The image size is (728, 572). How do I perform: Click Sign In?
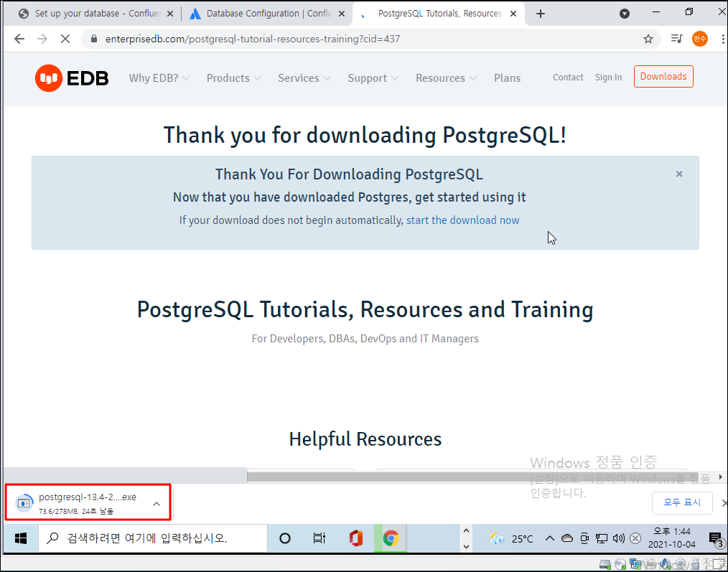pos(608,78)
